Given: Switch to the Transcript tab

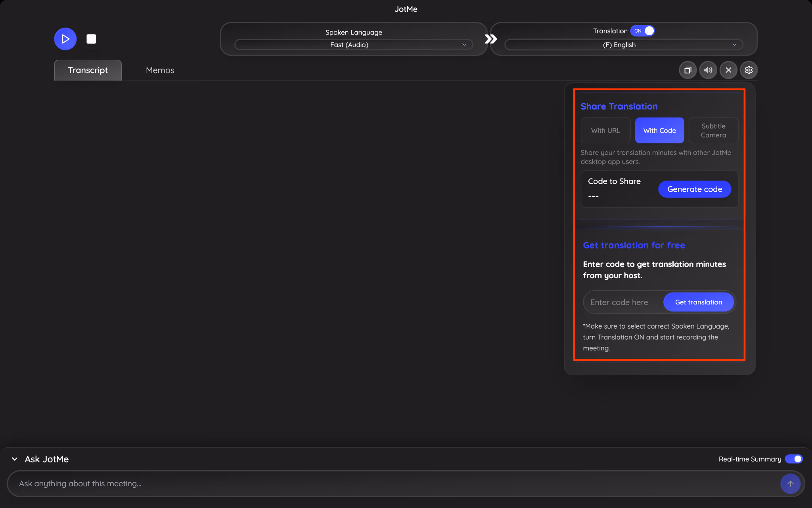Looking at the screenshot, I should coord(88,70).
